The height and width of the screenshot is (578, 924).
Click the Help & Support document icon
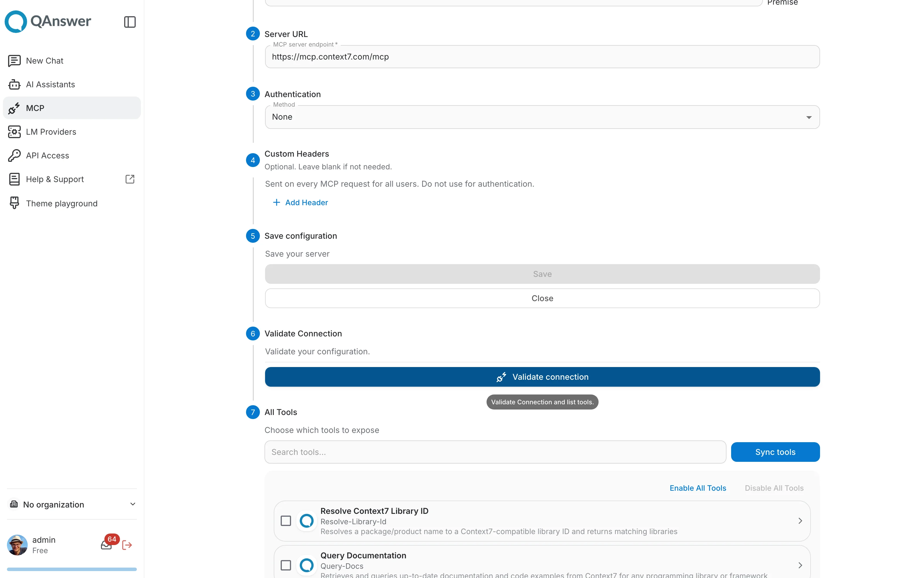click(14, 179)
